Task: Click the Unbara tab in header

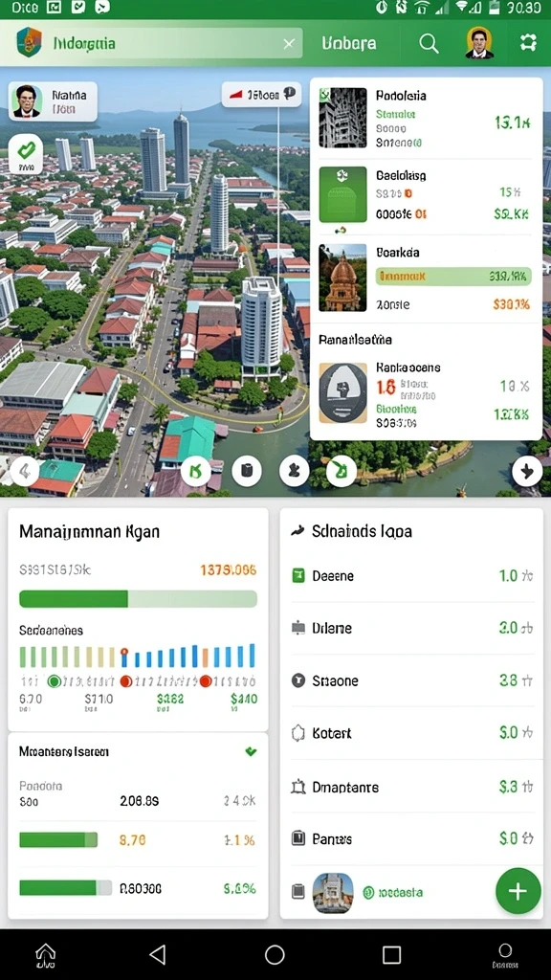Action: [x=348, y=43]
